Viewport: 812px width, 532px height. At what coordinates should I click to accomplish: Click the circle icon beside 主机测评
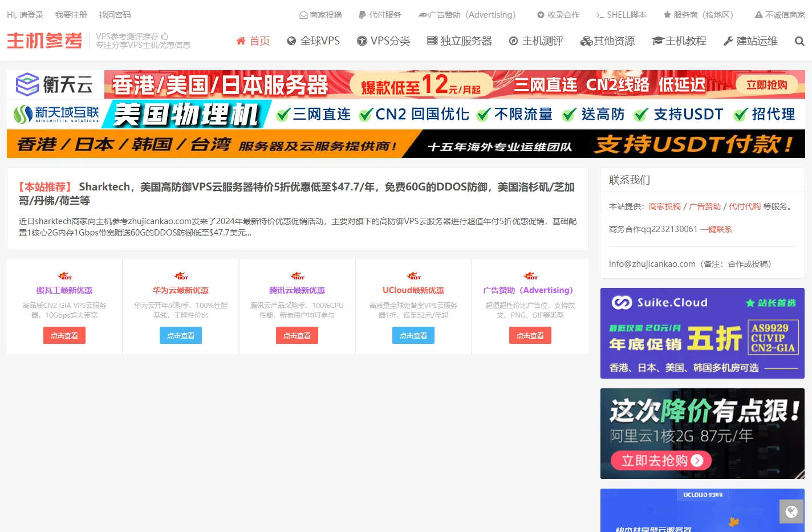[513, 41]
